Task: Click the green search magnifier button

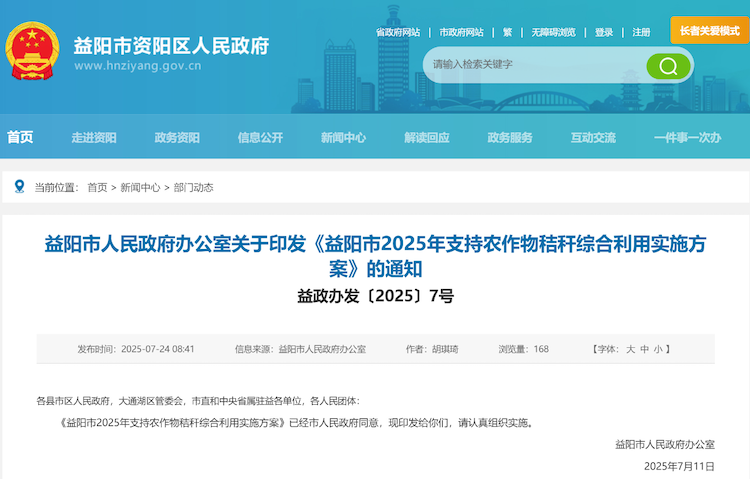Action: (x=668, y=66)
